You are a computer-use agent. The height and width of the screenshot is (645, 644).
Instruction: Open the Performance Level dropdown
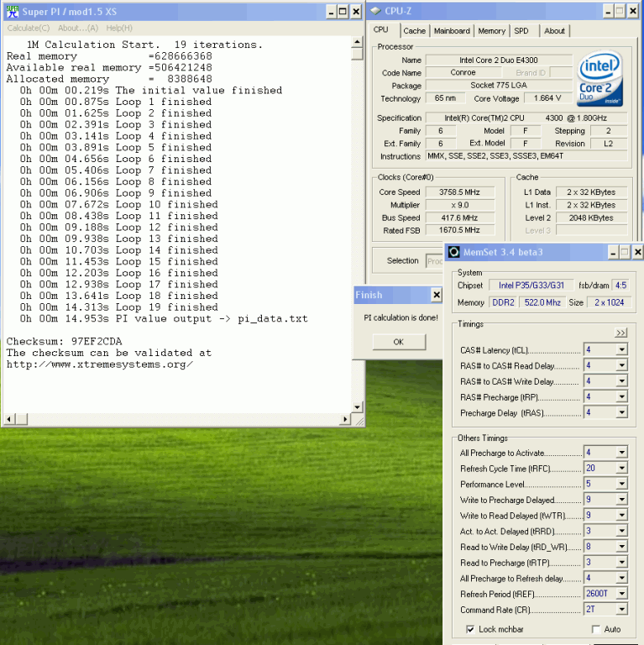(x=621, y=484)
